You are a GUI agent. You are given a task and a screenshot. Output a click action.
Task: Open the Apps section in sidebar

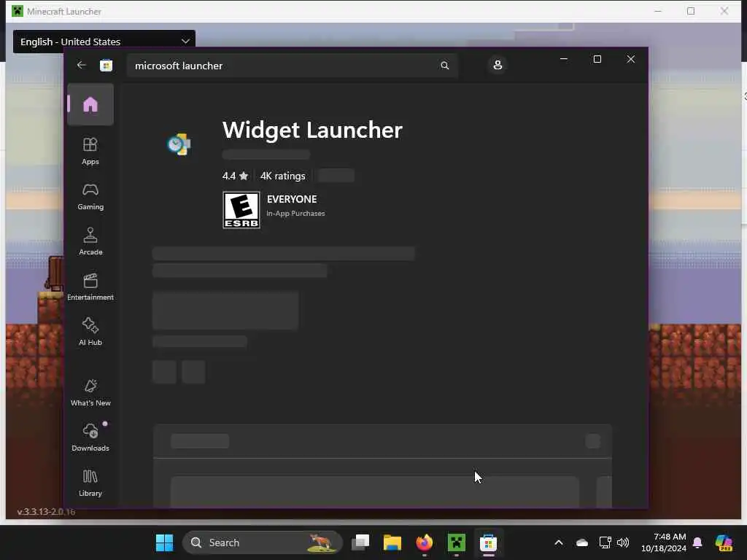pyautogui.click(x=90, y=152)
